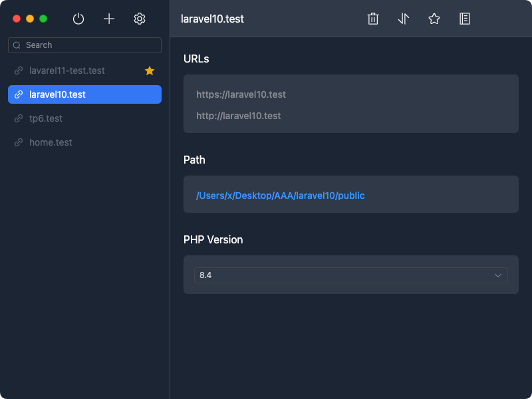Screen dimensions: 532x399
Task: Click the link icon beside home.test
Action: tap(19, 142)
